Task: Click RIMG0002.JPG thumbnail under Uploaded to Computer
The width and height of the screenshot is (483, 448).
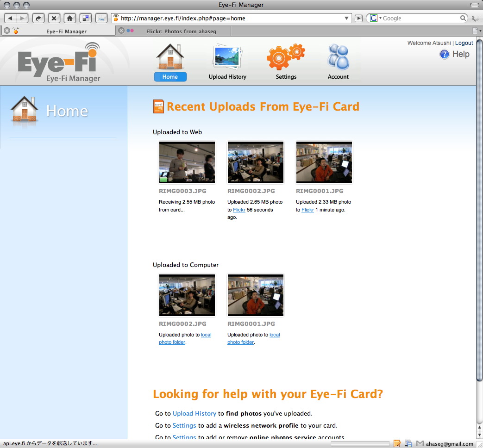Action: coord(187,295)
